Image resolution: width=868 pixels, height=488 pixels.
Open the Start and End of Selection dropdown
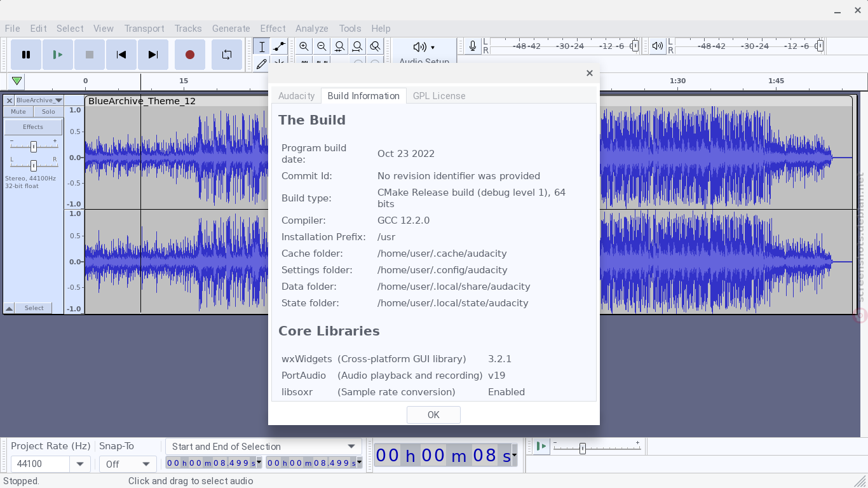264,447
